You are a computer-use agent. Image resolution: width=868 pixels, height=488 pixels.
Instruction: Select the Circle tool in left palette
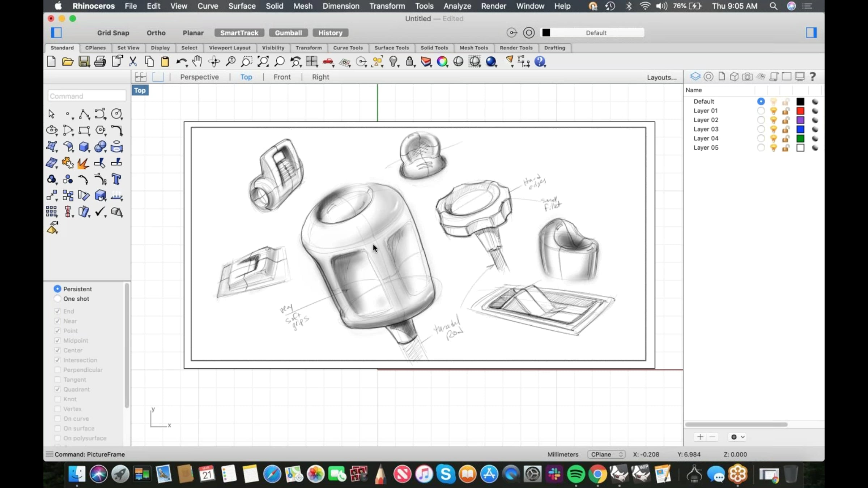[x=116, y=114]
